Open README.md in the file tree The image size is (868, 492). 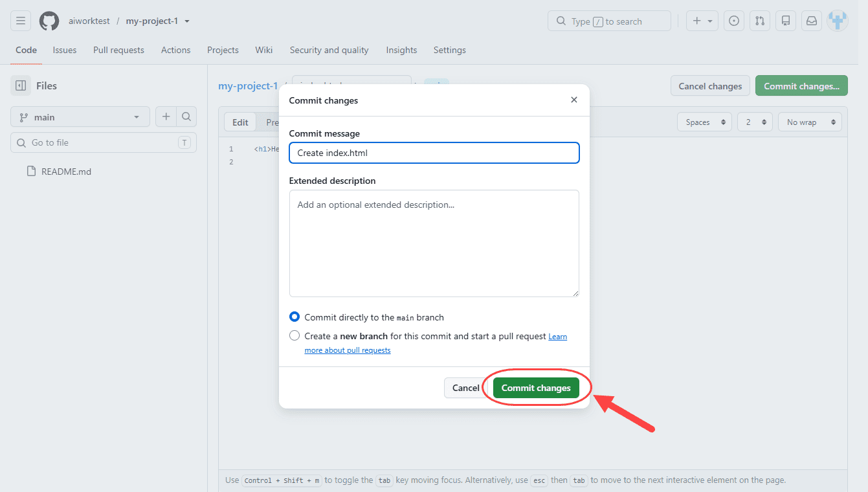(x=66, y=172)
